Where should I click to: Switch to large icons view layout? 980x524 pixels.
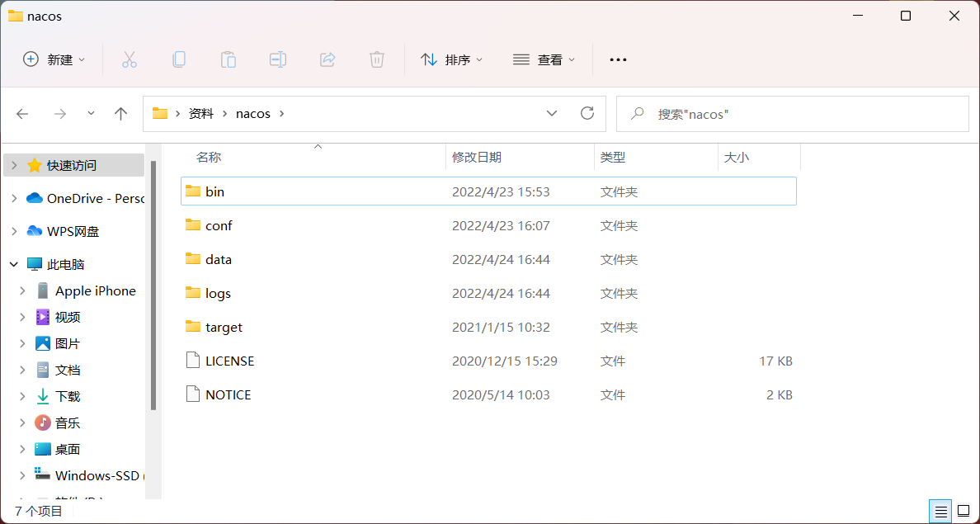pyautogui.click(x=964, y=512)
